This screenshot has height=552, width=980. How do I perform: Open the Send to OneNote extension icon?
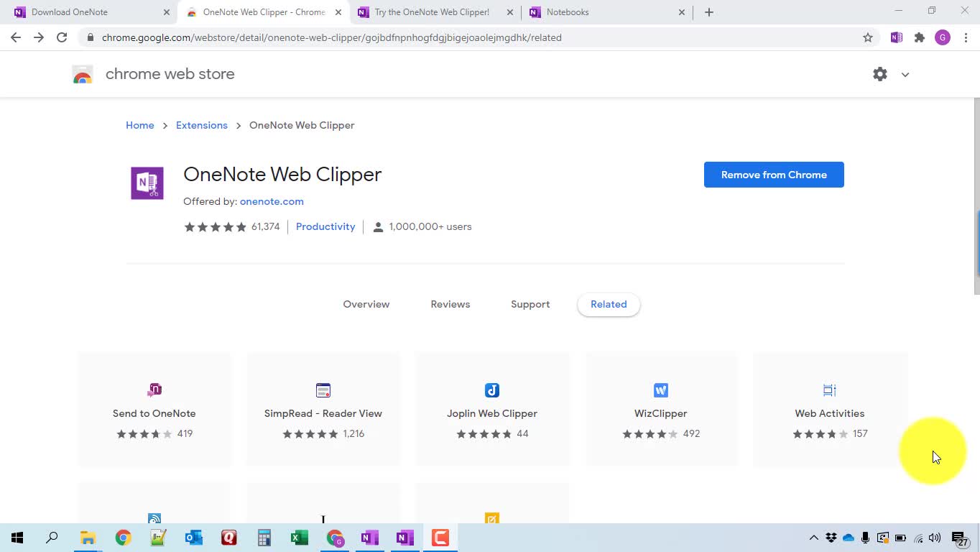pos(154,390)
